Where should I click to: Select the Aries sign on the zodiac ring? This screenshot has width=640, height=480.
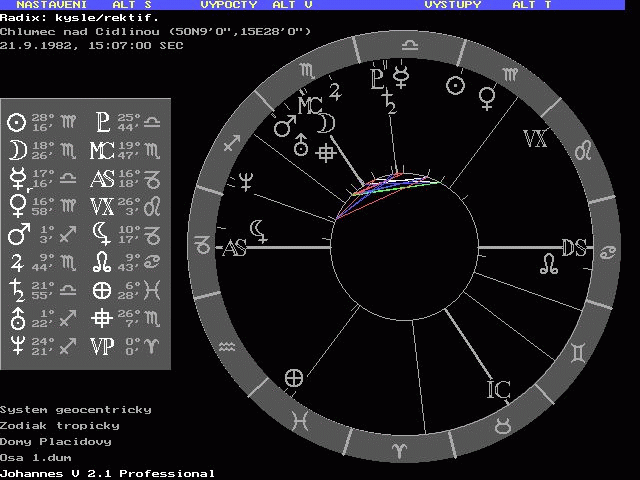pyautogui.click(x=400, y=452)
